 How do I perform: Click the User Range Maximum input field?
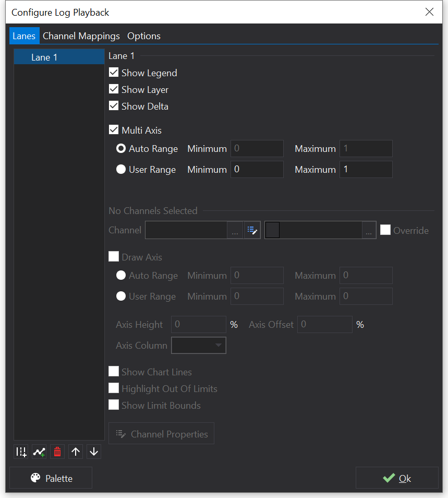(366, 170)
